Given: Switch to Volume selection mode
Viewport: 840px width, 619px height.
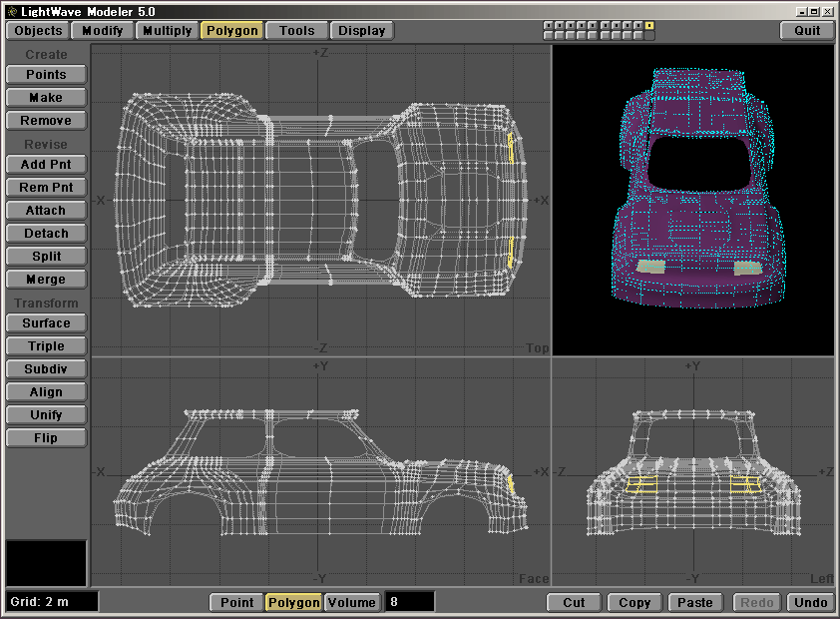Looking at the screenshot, I should (352, 602).
